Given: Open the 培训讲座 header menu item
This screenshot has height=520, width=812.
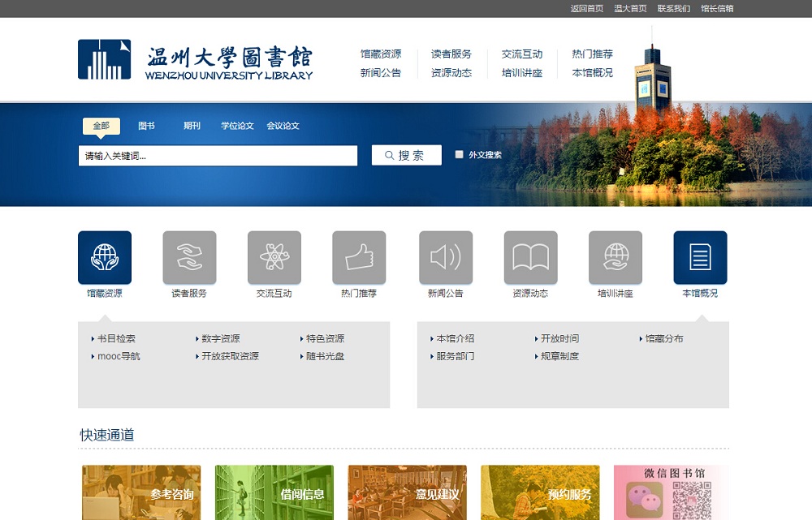Looking at the screenshot, I should point(522,73).
